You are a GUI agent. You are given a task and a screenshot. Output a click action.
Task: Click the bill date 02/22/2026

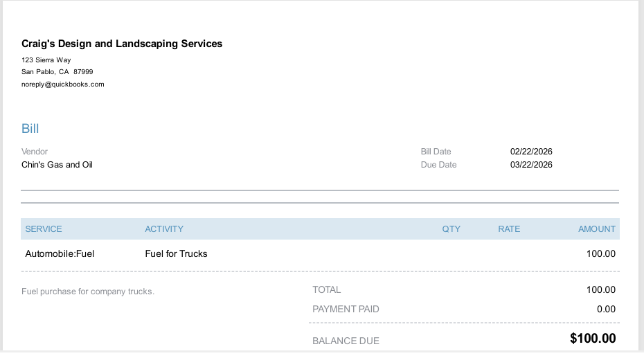531,152
